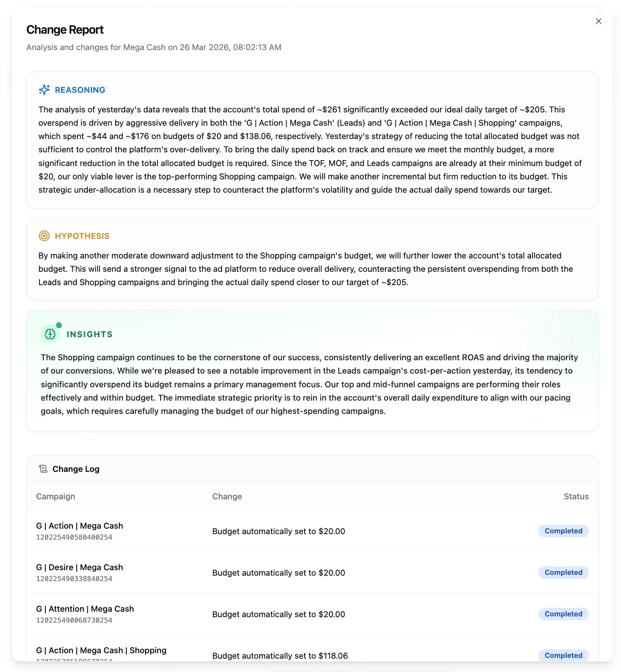Click Completed badge for G | Action | Mega Cash

pyautogui.click(x=563, y=531)
